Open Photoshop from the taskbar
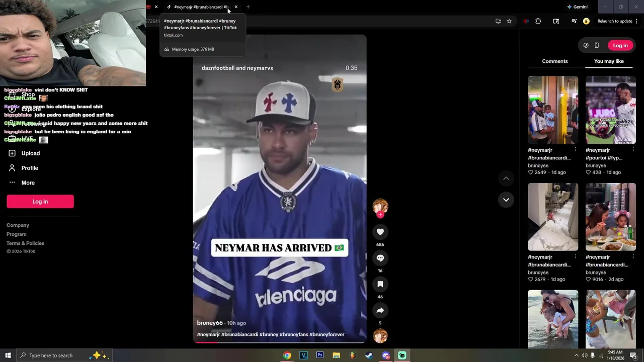 pyautogui.click(x=320, y=355)
